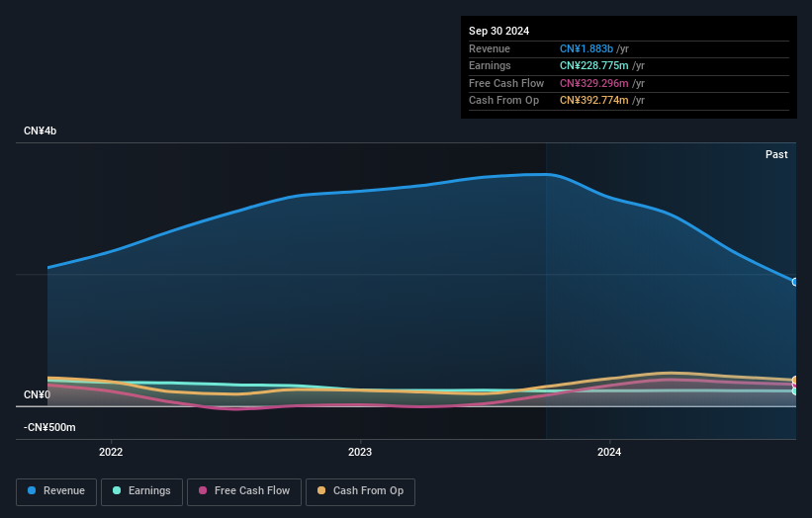Click the Cash From Op endpoint marker
Viewport: 812px width, 518px height.
coord(795,380)
